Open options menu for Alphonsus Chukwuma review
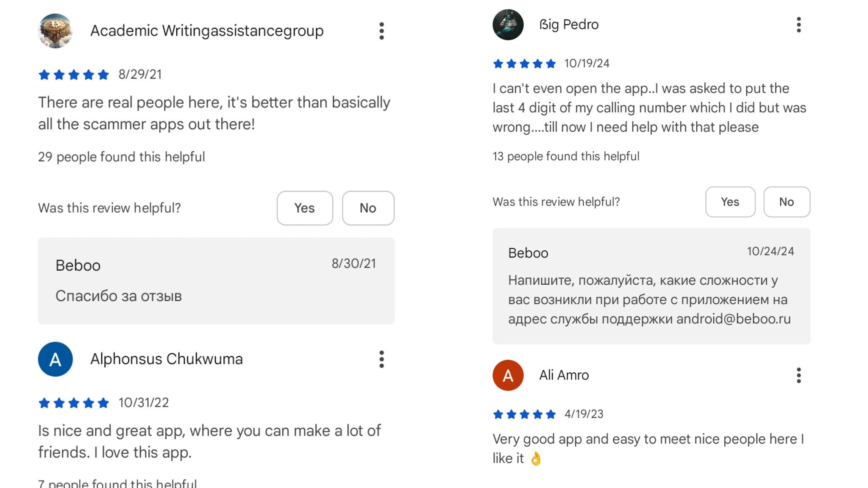This screenshot has height=488, width=868. click(x=381, y=359)
